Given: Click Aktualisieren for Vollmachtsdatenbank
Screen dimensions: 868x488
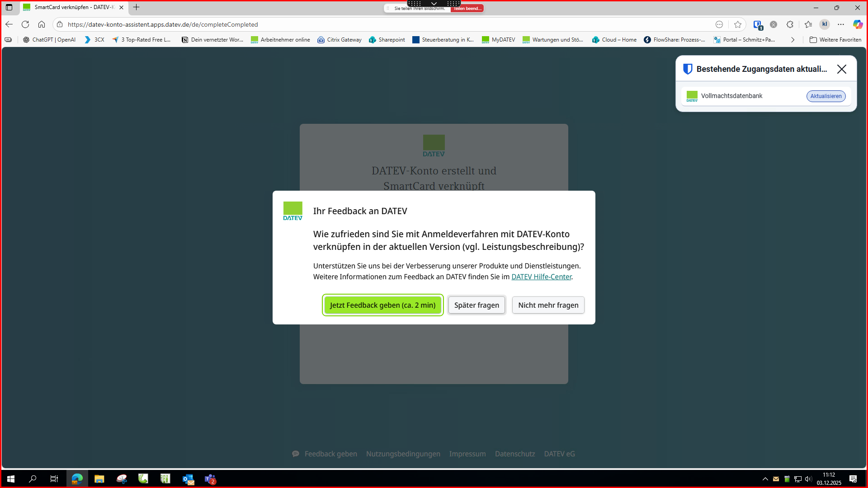Looking at the screenshot, I should coord(826,96).
